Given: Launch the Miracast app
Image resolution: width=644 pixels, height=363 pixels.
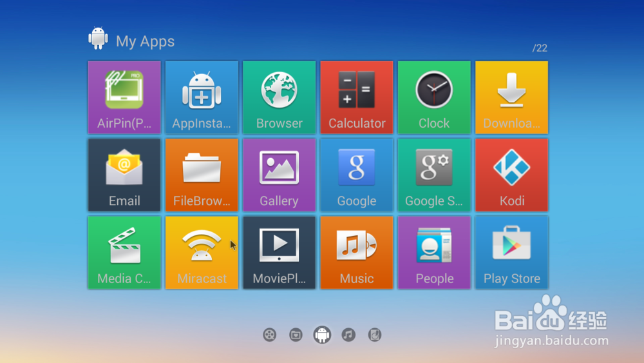Looking at the screenshot, I should 202,253.
